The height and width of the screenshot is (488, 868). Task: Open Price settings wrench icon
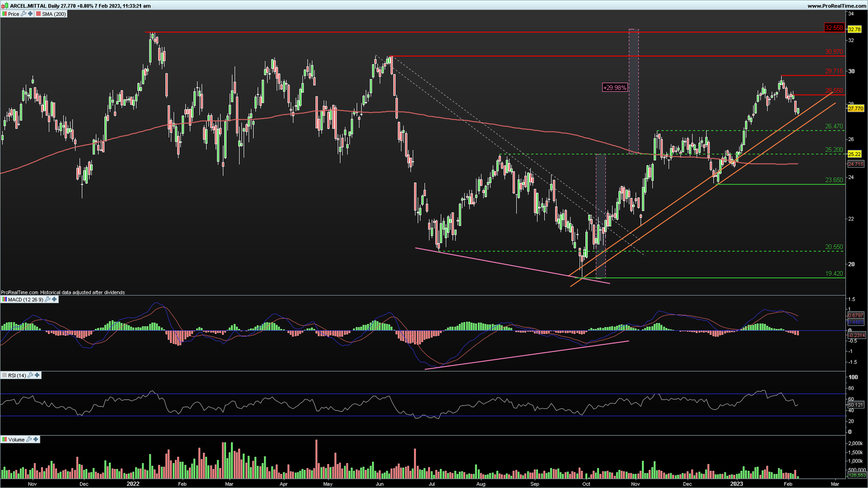23,14
